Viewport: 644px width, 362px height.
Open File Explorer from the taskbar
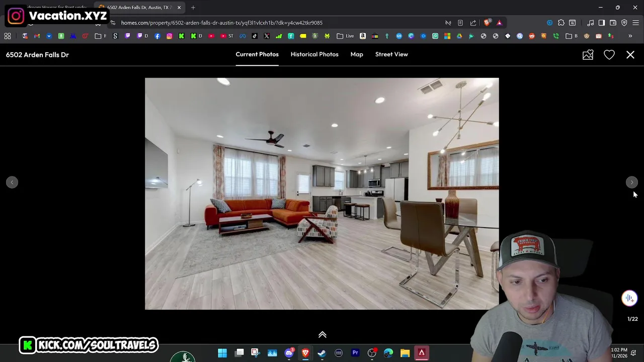[405, 353]
